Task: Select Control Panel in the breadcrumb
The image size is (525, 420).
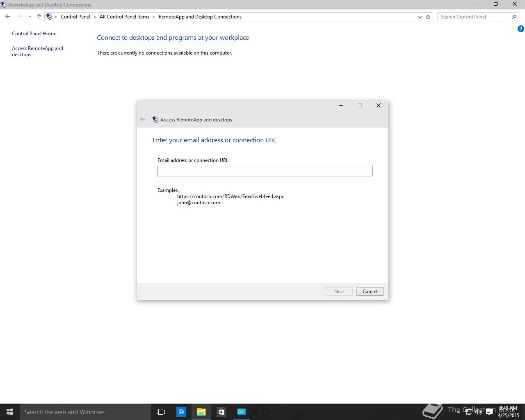Action: pyautogui.click(x=75, y=17)
